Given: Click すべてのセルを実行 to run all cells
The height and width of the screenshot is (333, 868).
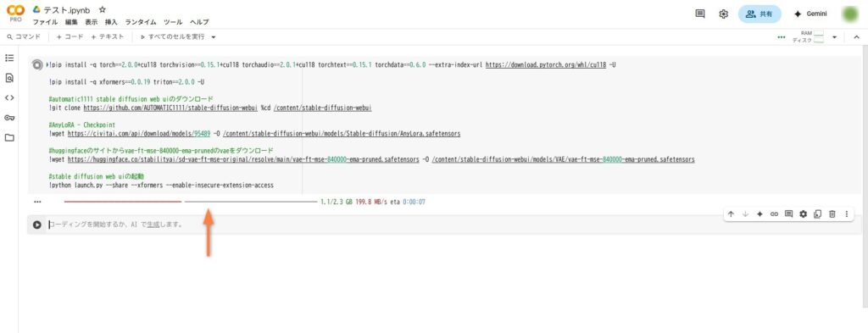Looking at the screenshot, I should coord(172,36).
